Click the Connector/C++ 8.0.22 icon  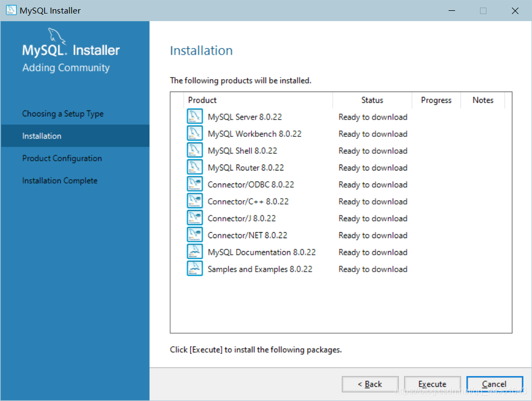pyautogui.click(x=194, y=201)
